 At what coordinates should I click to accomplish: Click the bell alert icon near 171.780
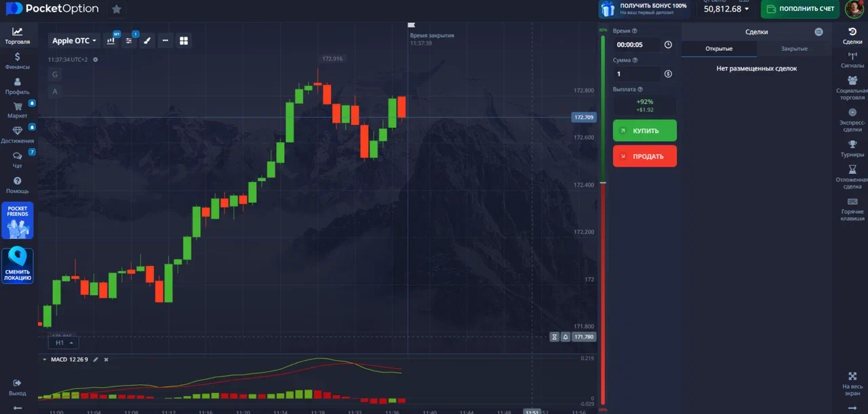(565, 337)
